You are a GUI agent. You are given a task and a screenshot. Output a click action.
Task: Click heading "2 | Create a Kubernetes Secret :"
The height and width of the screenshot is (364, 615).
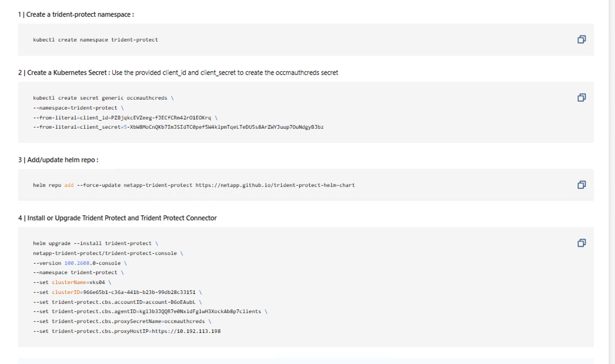click(x=64, y=73)
